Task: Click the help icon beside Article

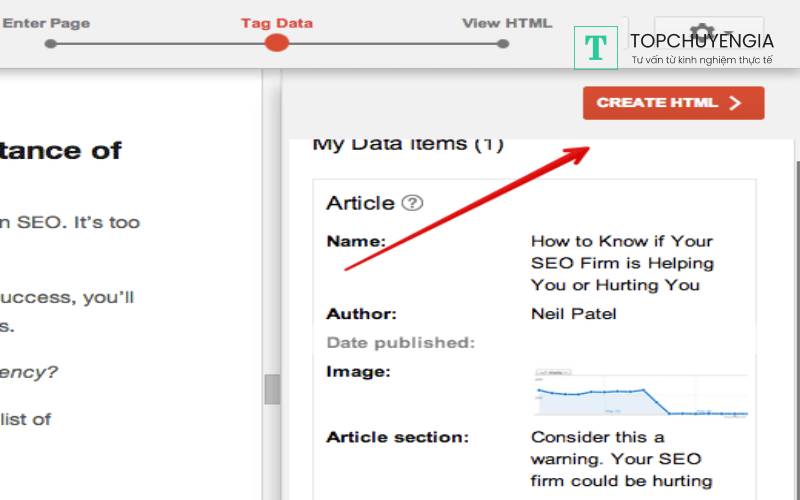Action: pyautogui.click(x=412, y=203)
